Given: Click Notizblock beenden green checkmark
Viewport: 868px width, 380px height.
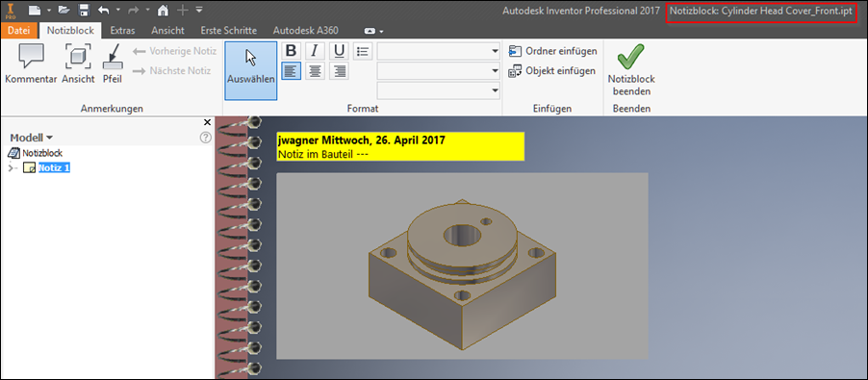Looking at the screenshot, I should pos(631,69).
